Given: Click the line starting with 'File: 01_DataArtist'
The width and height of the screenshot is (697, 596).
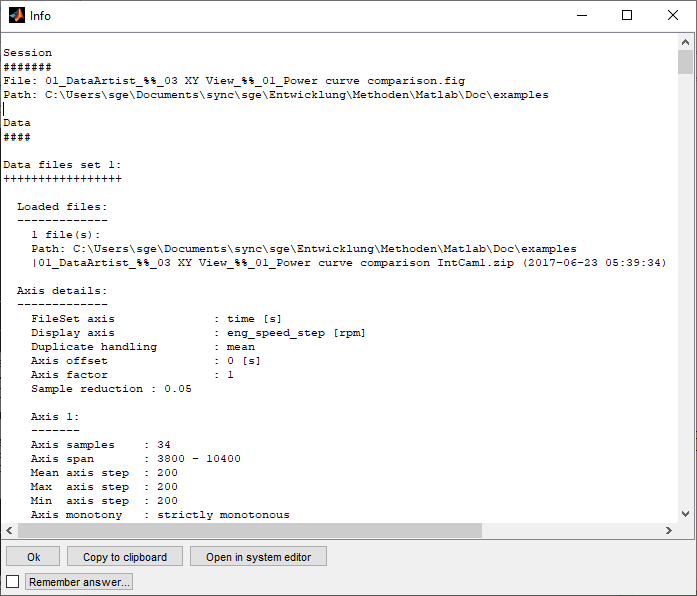Looking at the screenshot, I should pos(234,81).
